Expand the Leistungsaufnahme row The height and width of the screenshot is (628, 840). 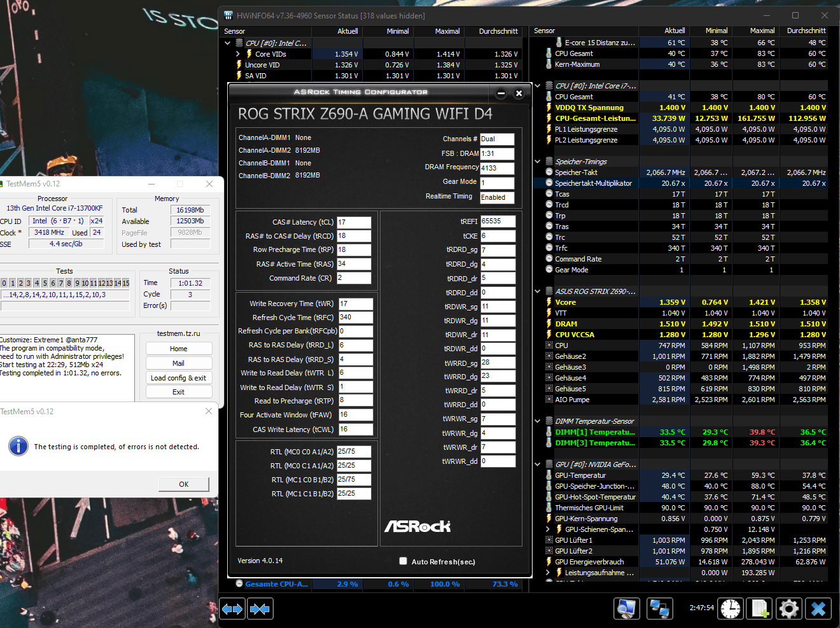point(548,573)
